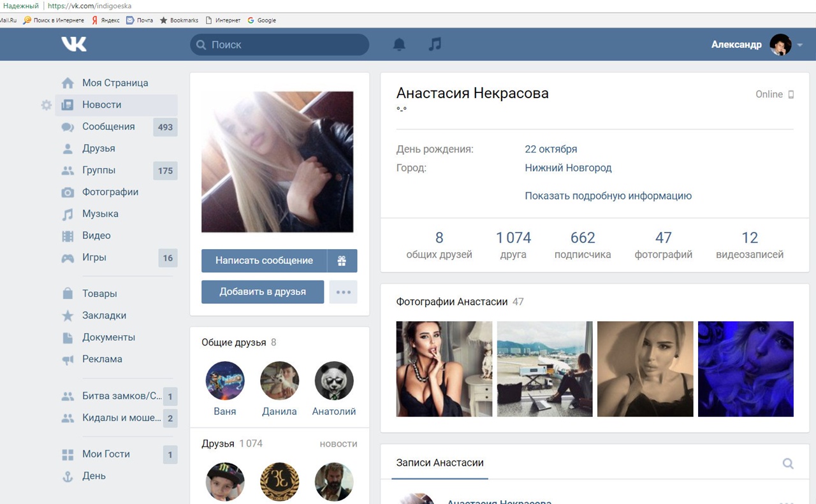Click the Добавить в друзья button
The width and height of the screenshot is (816, 504).
click(263, 292)
